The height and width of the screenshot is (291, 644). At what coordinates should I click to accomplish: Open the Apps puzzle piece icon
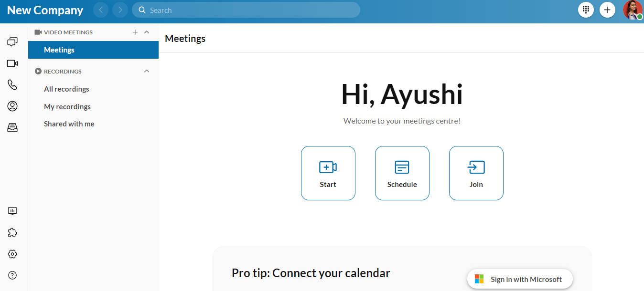point(12,232)
